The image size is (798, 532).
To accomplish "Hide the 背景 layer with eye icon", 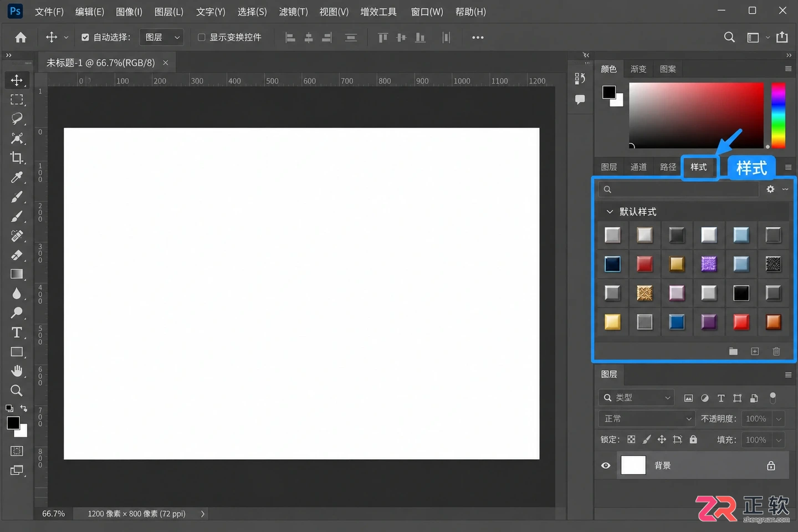I will (606, 465).
